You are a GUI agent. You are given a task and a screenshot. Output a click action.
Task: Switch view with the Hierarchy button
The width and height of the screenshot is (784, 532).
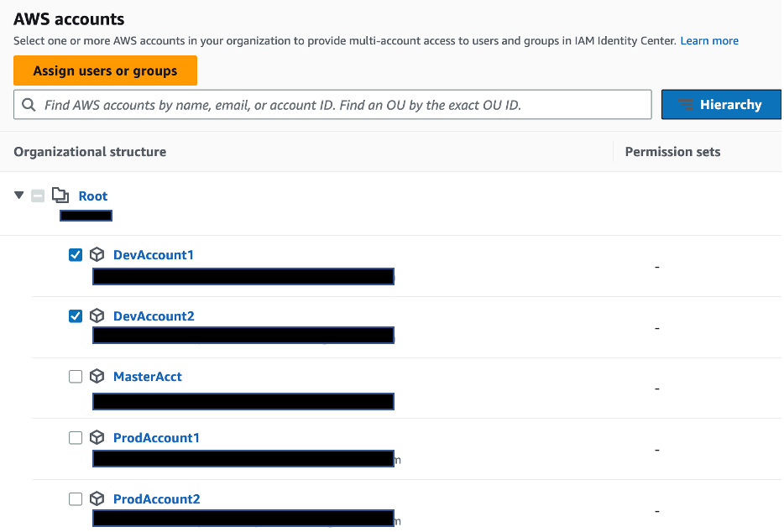click(x=720, y=105)
